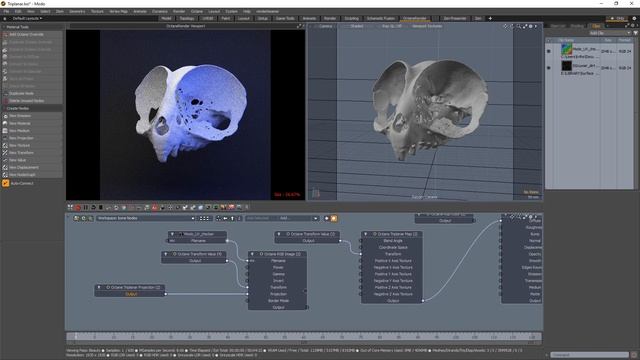The width and height of the screenshot is (640, 360).
Task: Create a New Transform node
Action: click(x=32, y=153)
